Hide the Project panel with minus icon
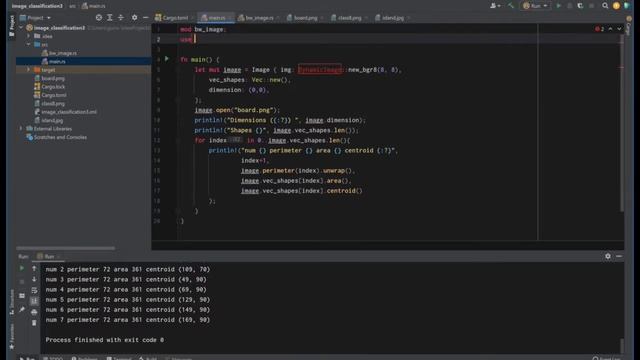This screenshot has width=640, height=360. (x=146, y=18)
